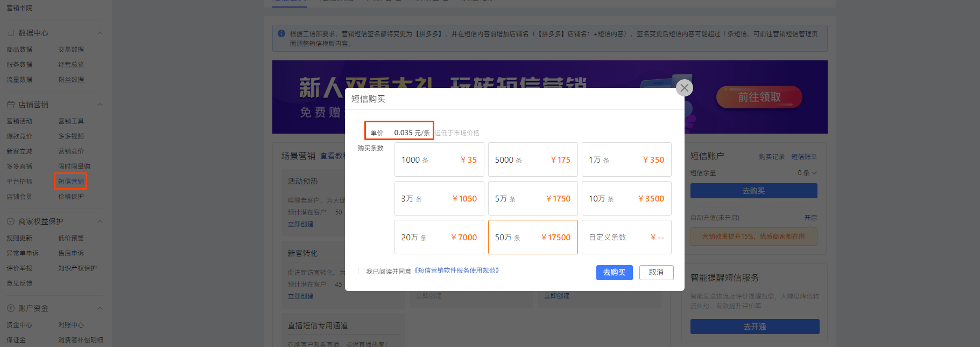This screenshot has width=980, height=347.
Task: Click the 数据中心 chart icon
Action: click(11, 33)
